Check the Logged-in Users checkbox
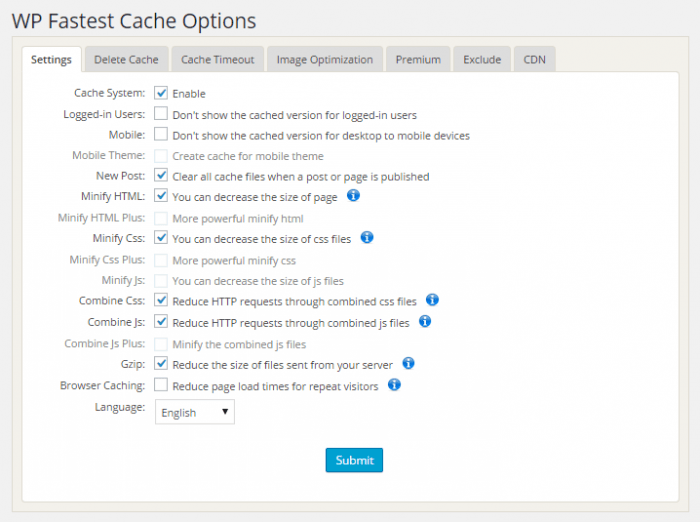 click(x=161, y=113)
